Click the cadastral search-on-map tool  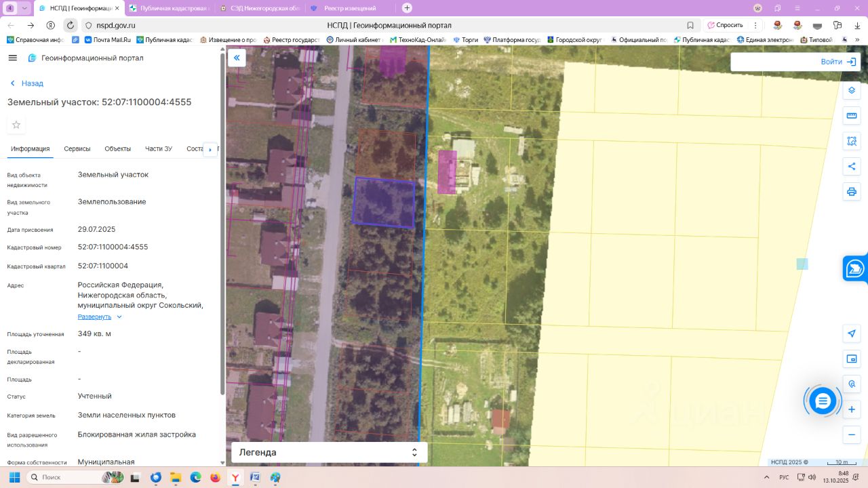click(x=852, y=384)
